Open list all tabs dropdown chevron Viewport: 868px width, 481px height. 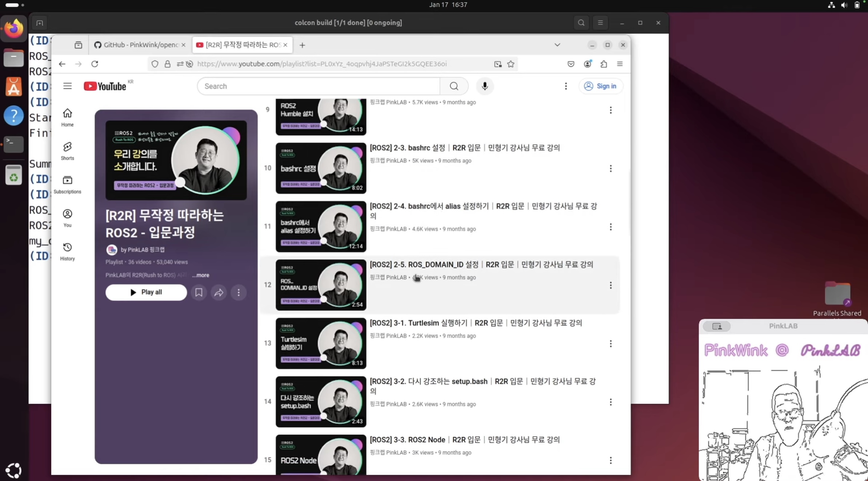tap(557, 45)
